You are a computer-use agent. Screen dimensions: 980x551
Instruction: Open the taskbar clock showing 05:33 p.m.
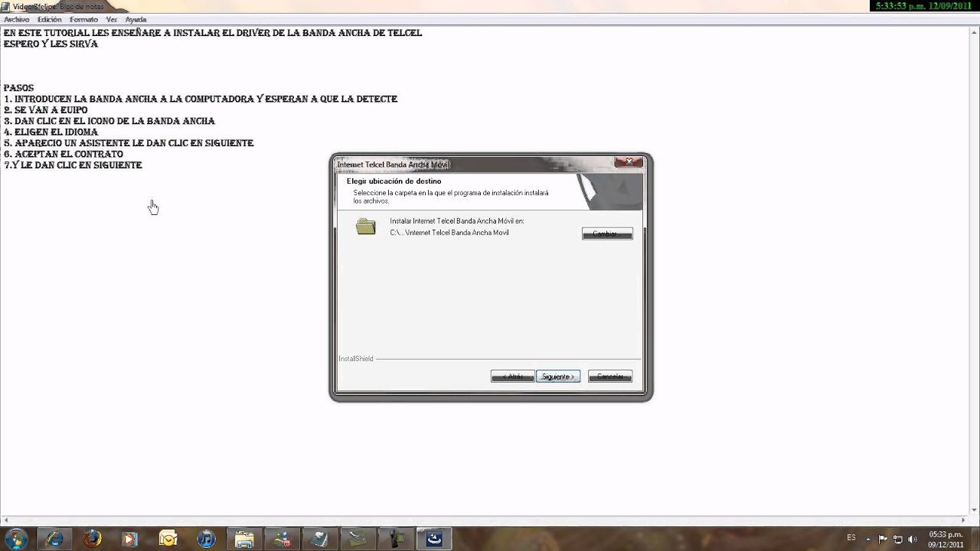(946, 539)
